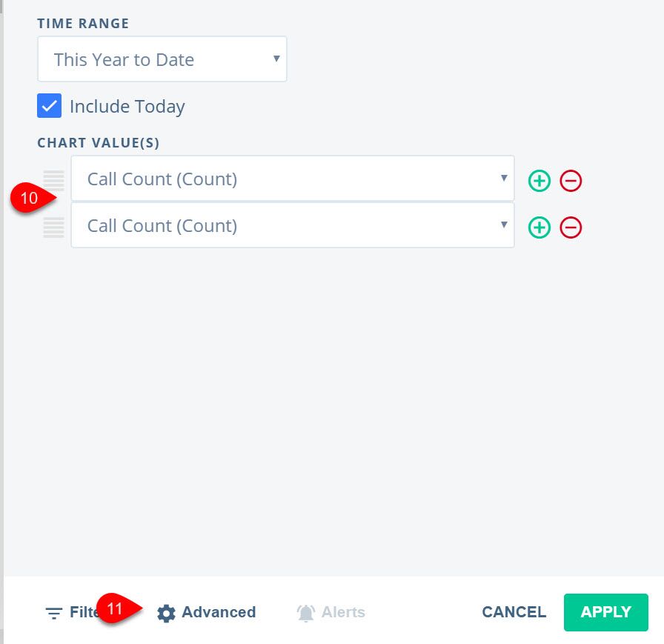Remove the second Call Count chart value
The image size is (664, 644).
(571, 228)
